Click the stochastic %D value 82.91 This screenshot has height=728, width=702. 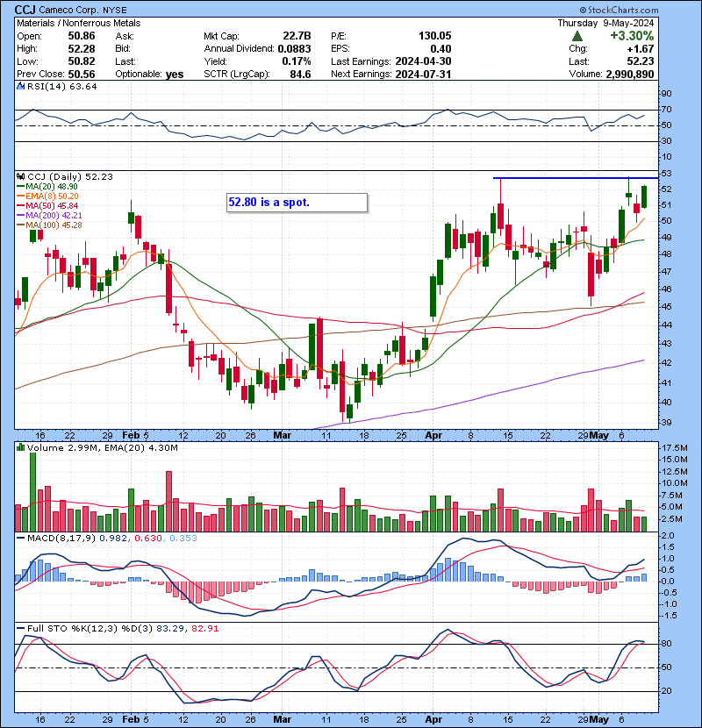point(204,628)
